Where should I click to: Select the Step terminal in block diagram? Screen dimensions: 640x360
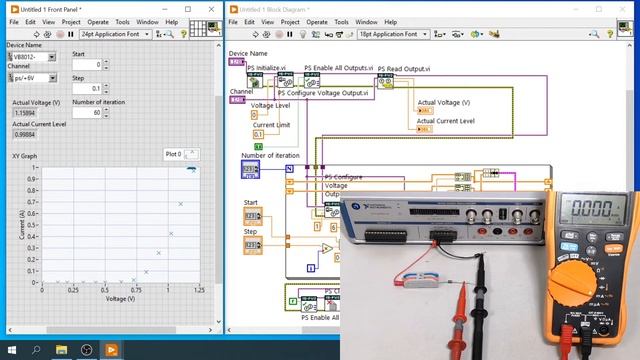pyautogui.click(x=253, y=245)
